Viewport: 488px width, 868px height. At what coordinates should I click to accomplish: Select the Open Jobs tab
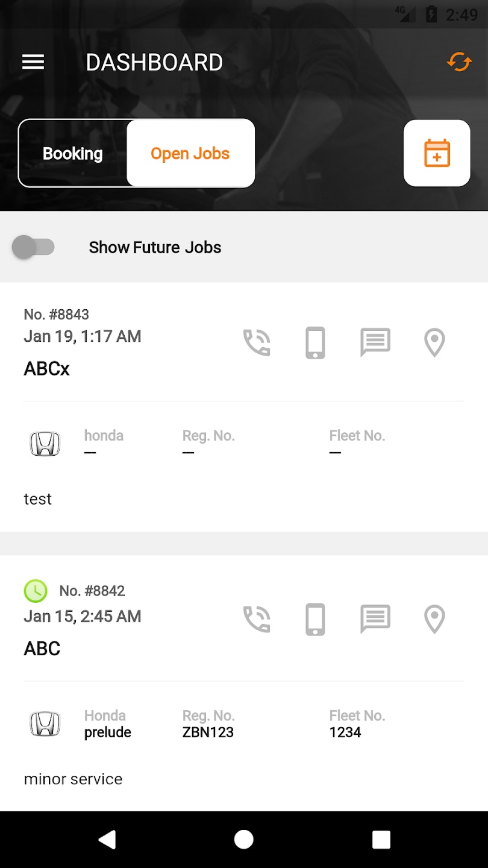tap(190, 154)
